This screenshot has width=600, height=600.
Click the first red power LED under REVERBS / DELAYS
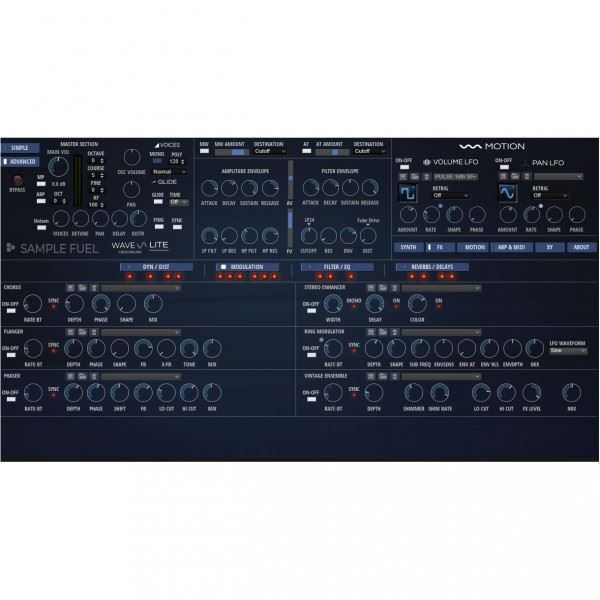(x=412, y=277)
